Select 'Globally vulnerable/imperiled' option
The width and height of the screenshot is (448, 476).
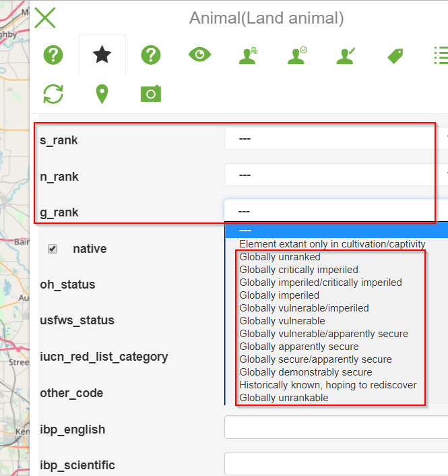tap(304, 308)
